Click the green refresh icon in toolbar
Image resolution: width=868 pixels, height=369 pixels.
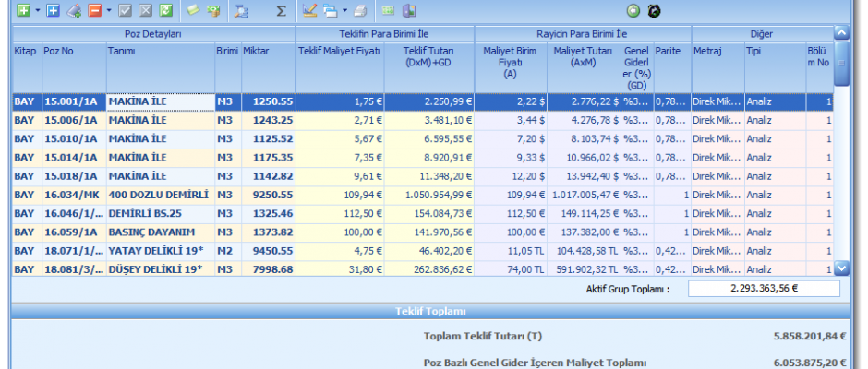click(165, 11)
